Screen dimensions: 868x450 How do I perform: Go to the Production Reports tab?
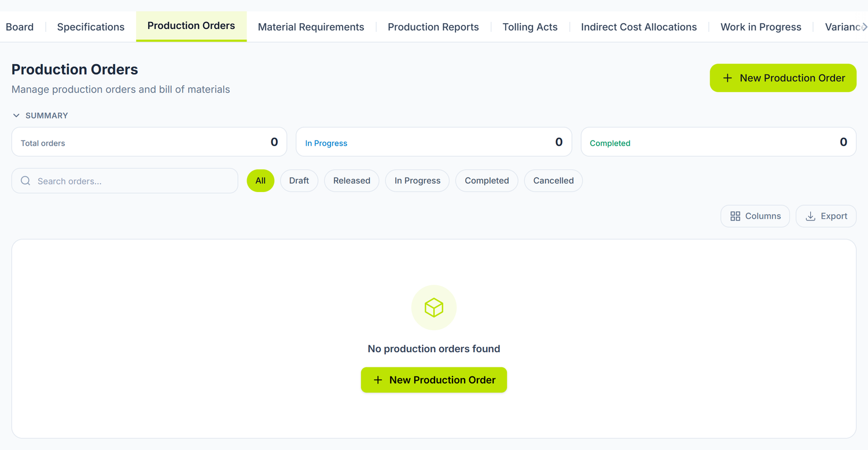pos(433,27)
